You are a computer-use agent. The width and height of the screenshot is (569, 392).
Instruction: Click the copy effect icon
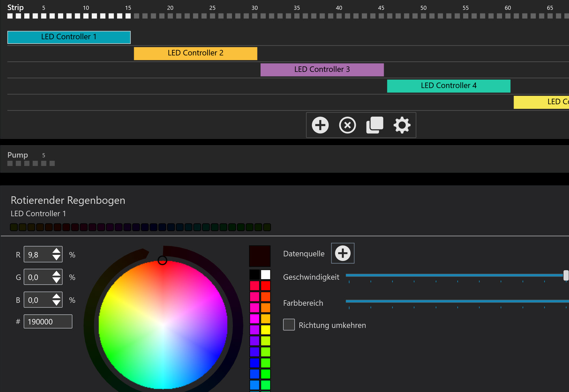tap(375, 125)
